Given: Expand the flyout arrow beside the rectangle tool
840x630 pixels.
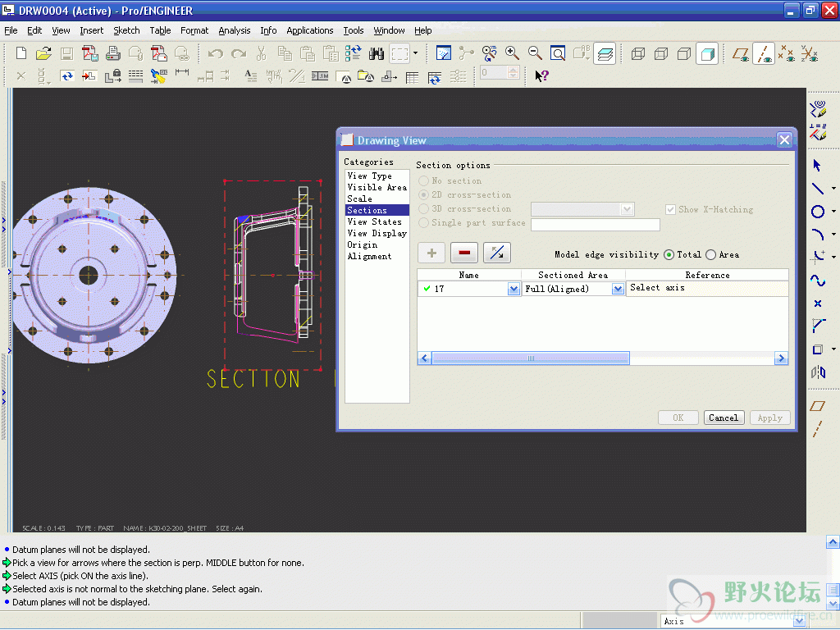Looking at the screenshot, I should coord(833,349).
